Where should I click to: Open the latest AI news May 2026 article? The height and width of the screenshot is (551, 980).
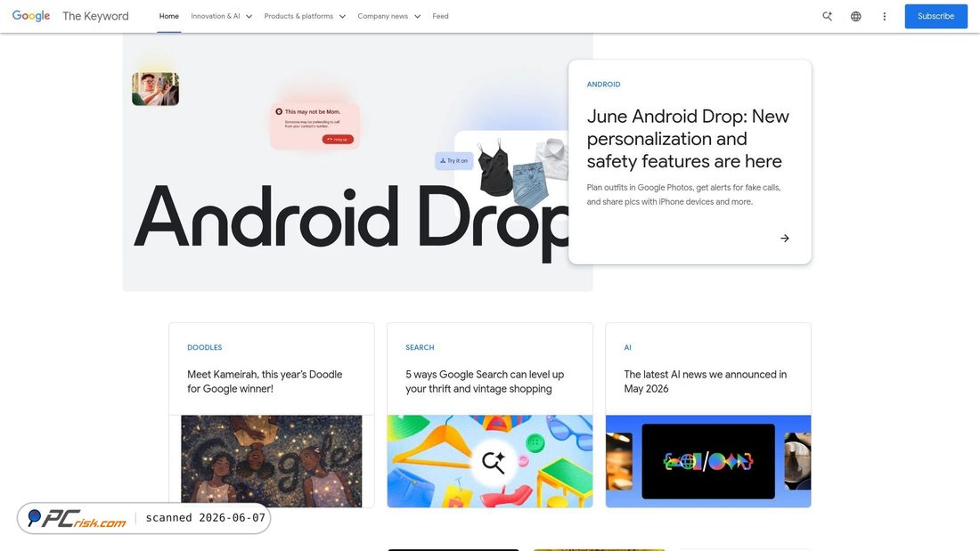(x=705, y=382)
